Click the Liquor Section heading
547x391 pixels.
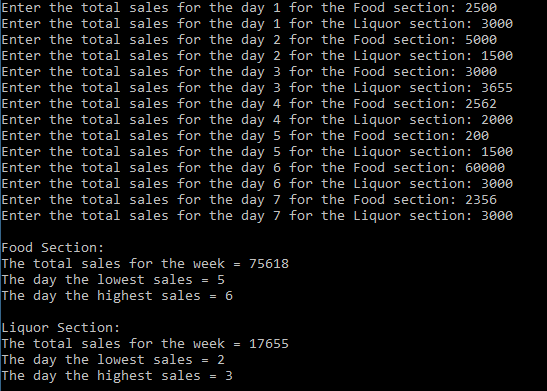click(x=61, y=328)
